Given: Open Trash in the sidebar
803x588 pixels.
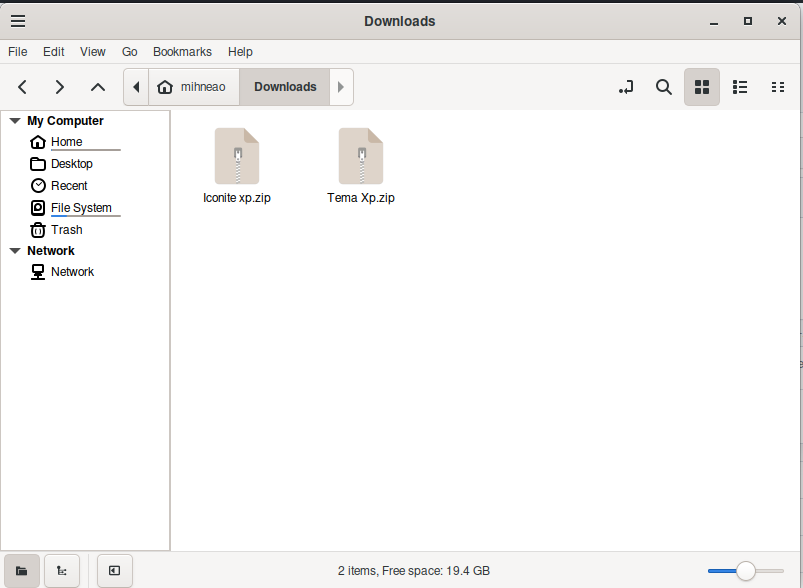Looking at the screenshot, I should [x=67, y=230].
